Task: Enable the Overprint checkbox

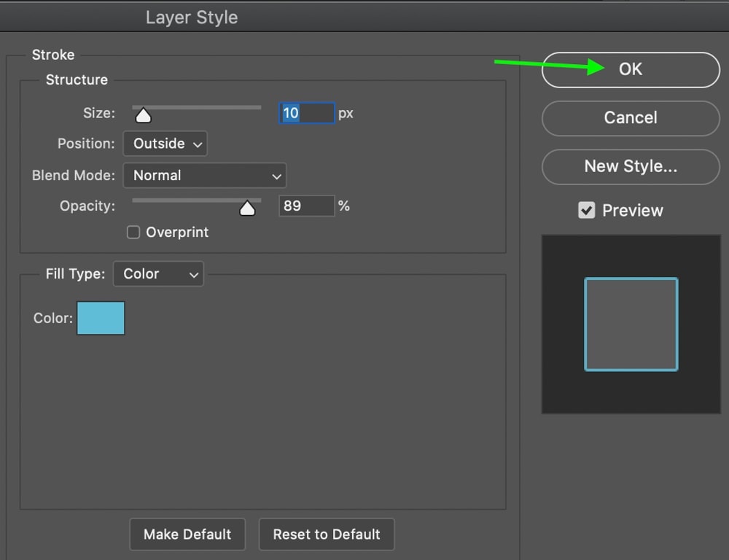Action: tap(133, 232)
